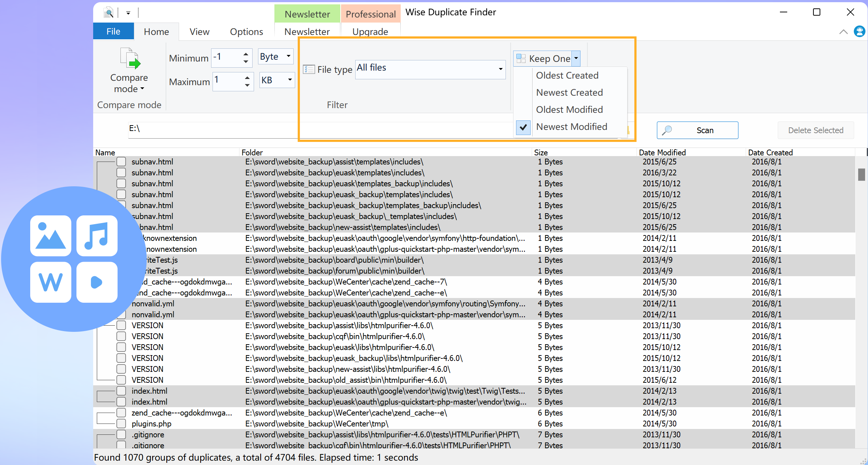Increase the Minimum size value
868x465 pixels.
pos(246,53)
